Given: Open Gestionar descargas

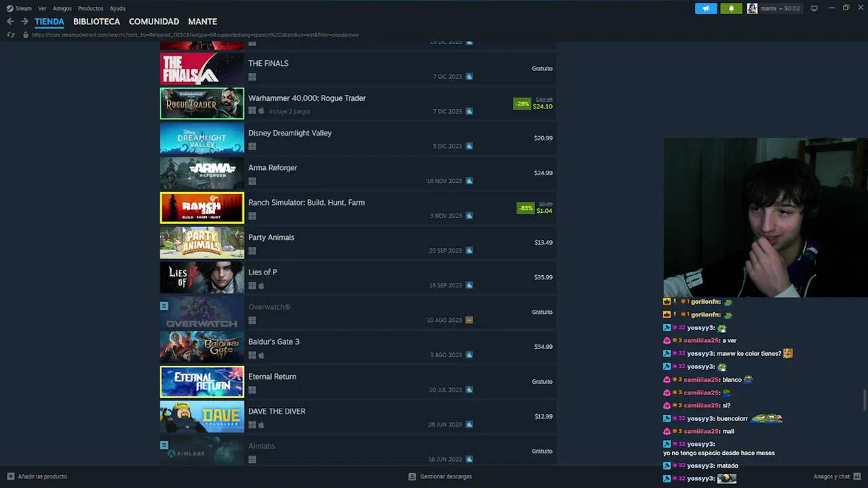Looking at the screenshot, I should [440, 476].
